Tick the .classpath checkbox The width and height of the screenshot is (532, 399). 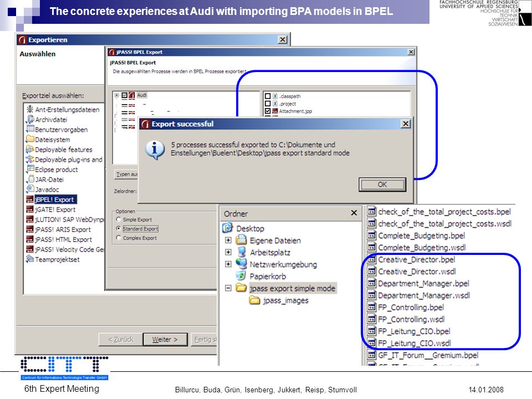point(267,96)
